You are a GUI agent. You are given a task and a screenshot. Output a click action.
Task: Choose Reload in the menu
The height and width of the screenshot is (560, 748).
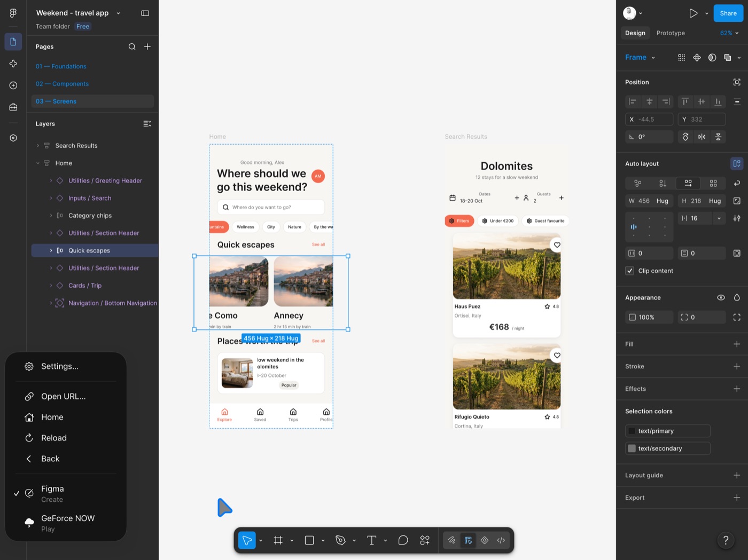click(66, 438)
